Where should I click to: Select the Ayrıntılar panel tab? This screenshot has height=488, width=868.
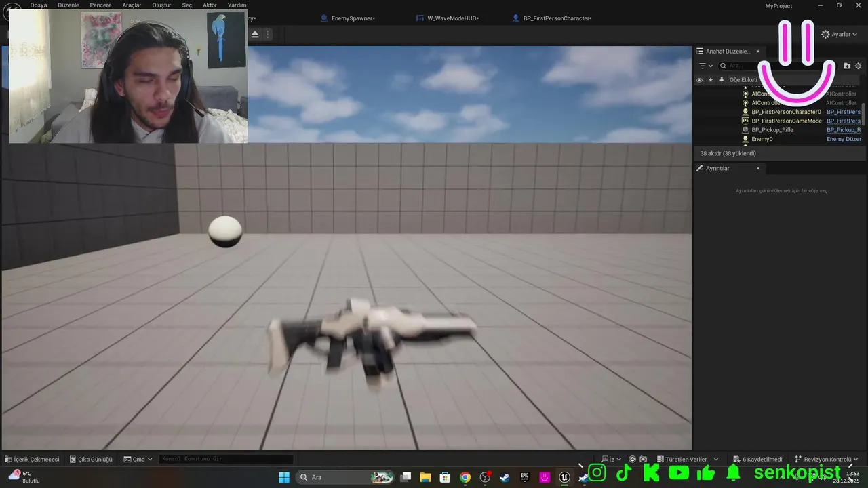(717, 168)
